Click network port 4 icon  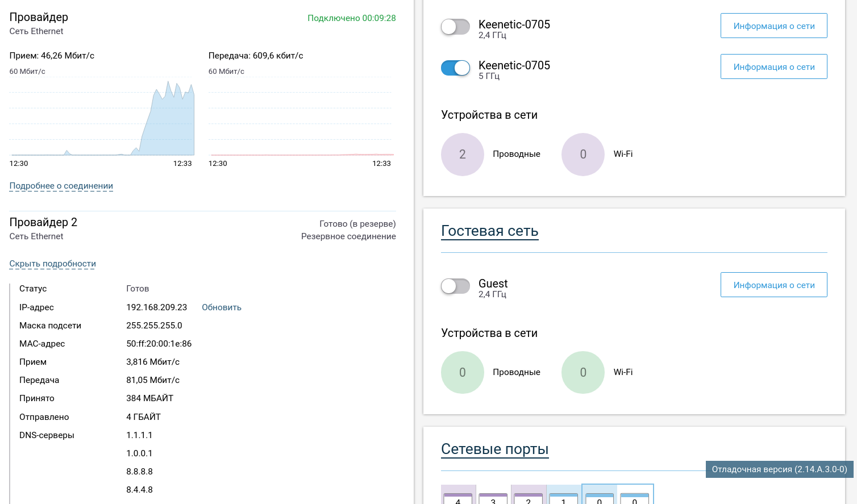[x=458, y=498]
